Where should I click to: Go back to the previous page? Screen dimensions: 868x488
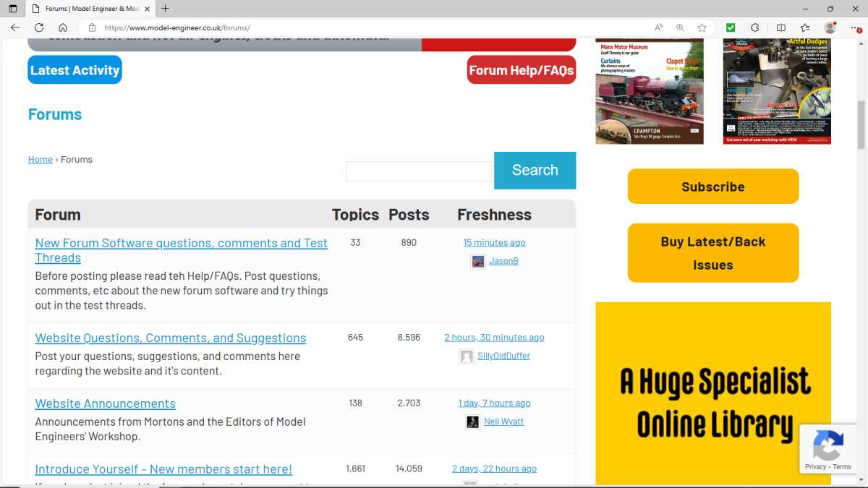pos(15,27)
